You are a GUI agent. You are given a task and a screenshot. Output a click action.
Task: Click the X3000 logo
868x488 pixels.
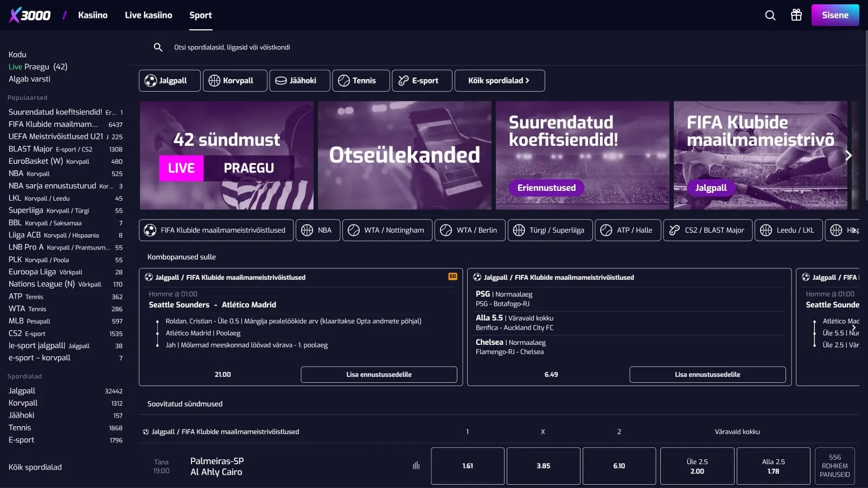coord(30,15)
